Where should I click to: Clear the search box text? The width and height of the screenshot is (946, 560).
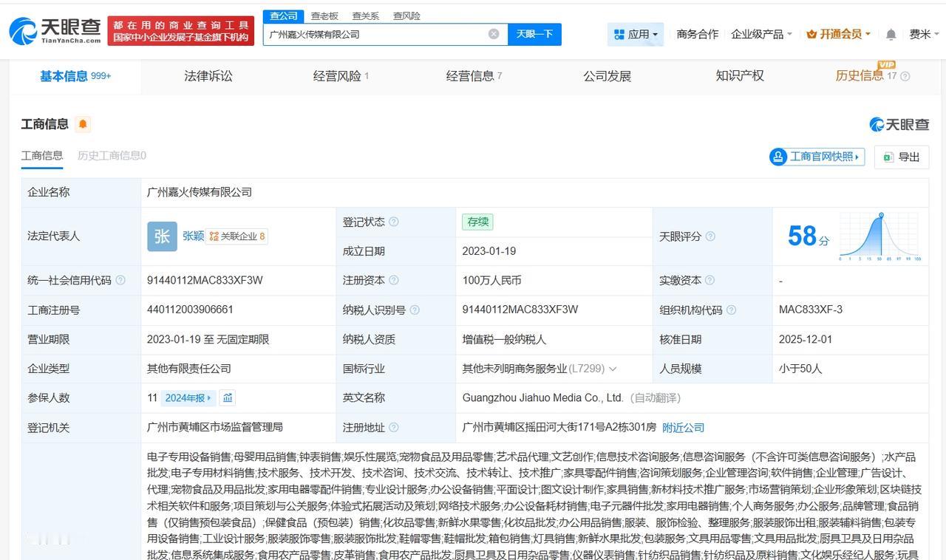(x=494, y=34)
